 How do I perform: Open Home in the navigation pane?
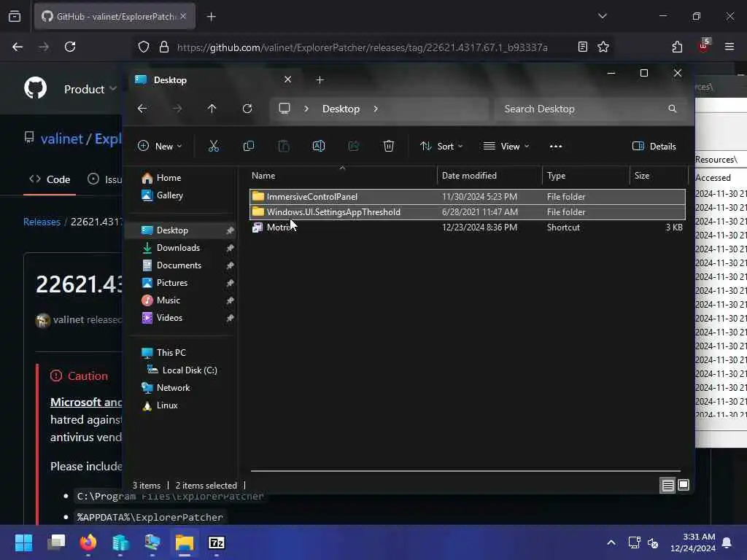(169, 178)
